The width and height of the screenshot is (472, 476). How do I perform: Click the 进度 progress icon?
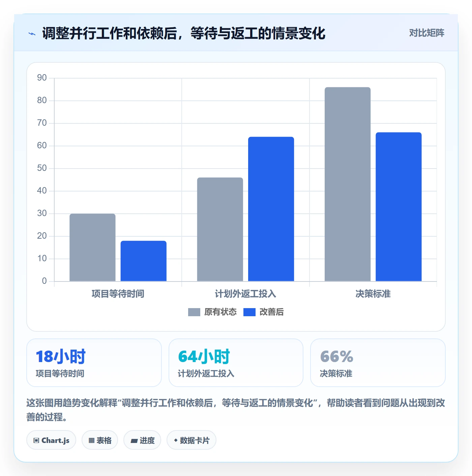tap(134, 441)
